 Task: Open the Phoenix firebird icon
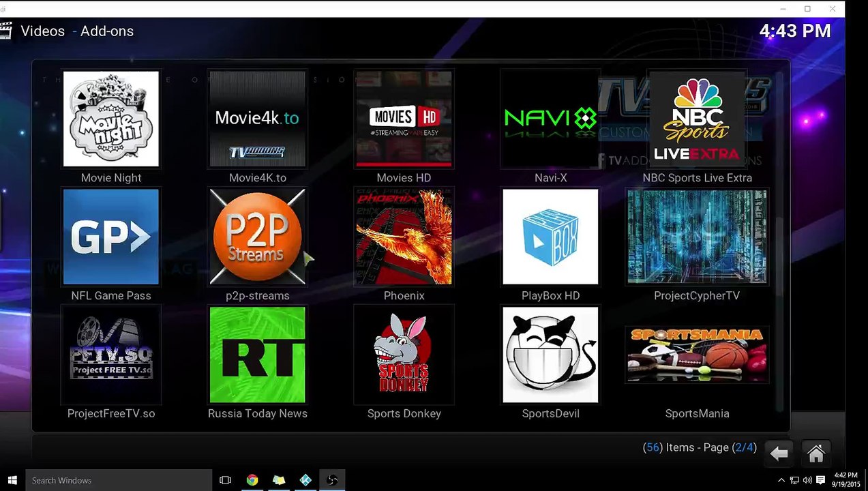(404, 237)
